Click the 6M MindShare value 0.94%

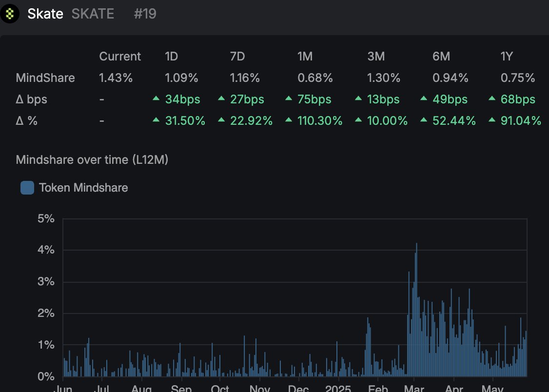pos(450,78)
